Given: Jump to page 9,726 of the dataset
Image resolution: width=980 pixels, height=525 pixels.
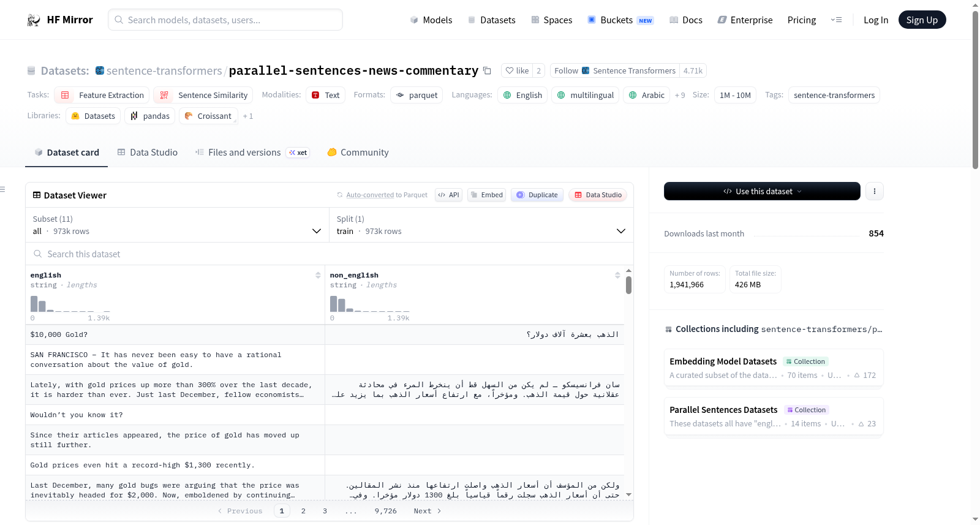Looking at the screenshot, I should [x=386, y=511].
